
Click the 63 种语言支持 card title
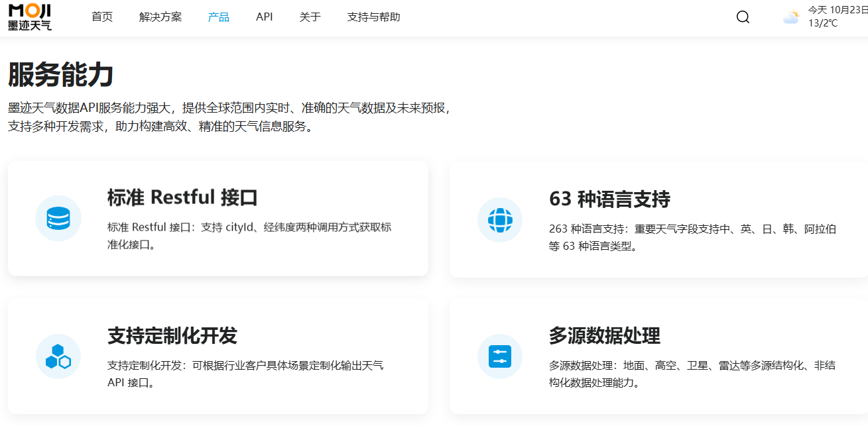pyautogui.click(x=609, y=199)
